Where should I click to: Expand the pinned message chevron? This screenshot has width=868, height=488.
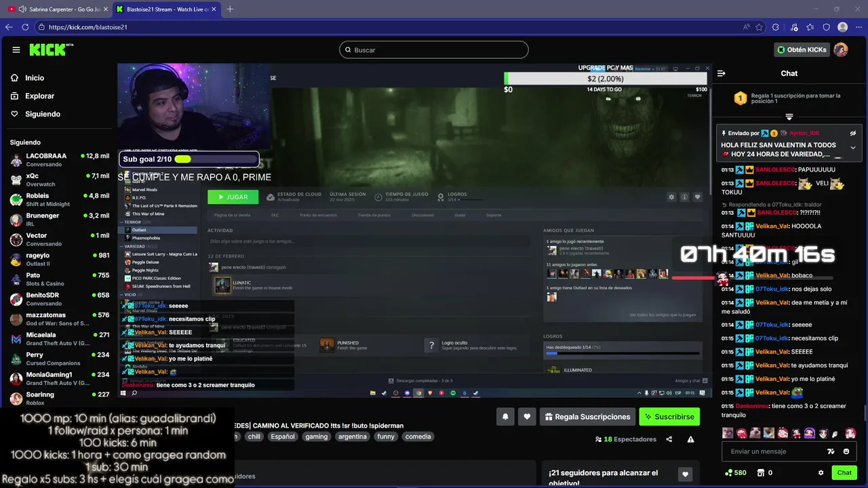click(x=853, y=148)
